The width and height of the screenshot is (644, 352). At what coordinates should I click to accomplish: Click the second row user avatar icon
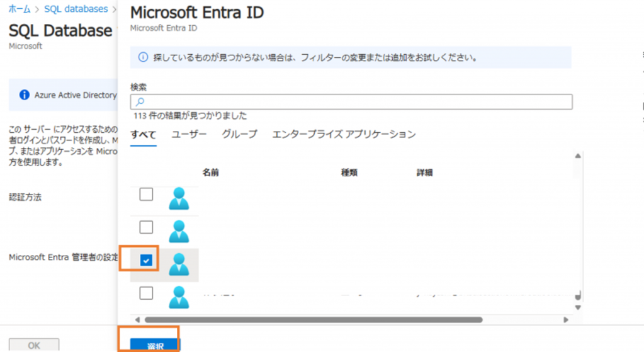(179, 231)
